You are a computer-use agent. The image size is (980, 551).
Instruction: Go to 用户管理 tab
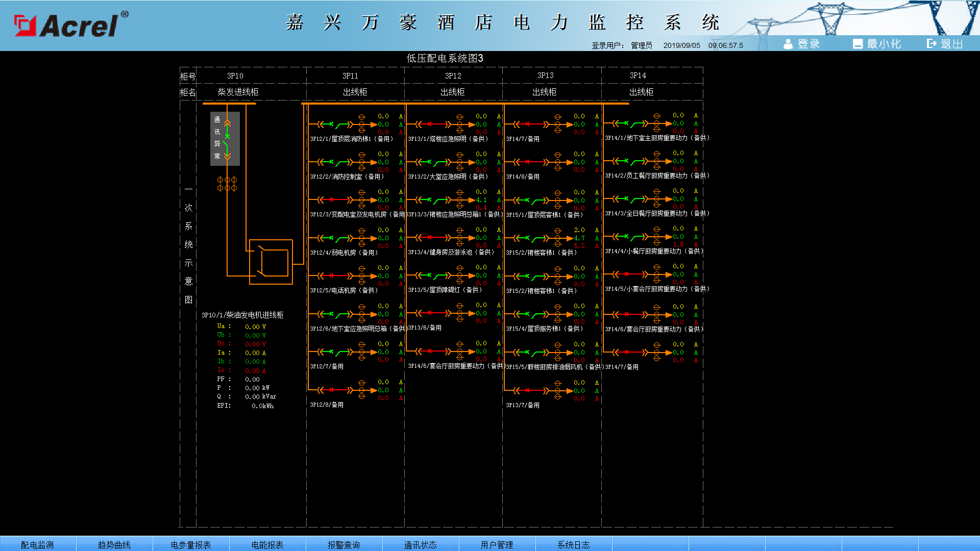[497, 544]
